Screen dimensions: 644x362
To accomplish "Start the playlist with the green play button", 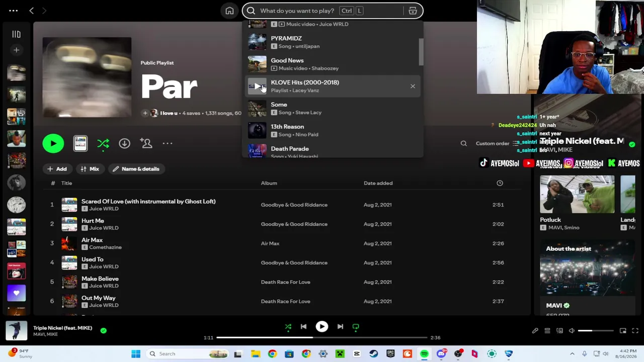I will [x=53, y=143].
